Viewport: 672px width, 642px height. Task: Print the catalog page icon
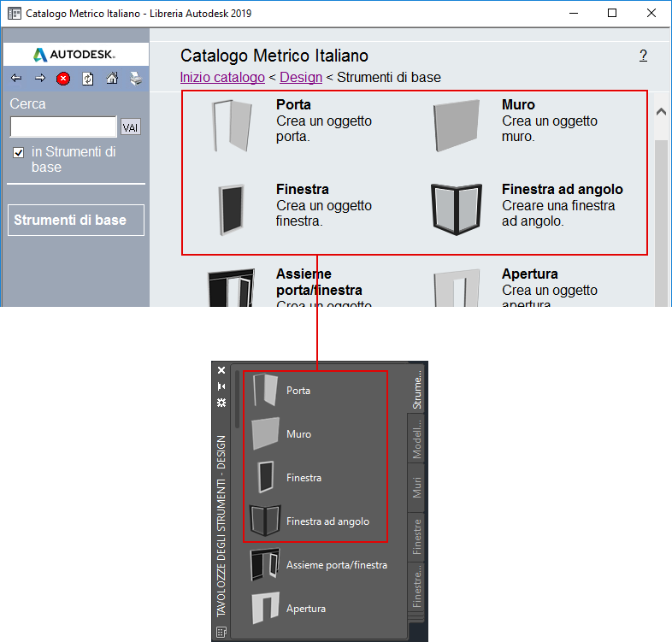click(x=136, y=79)
